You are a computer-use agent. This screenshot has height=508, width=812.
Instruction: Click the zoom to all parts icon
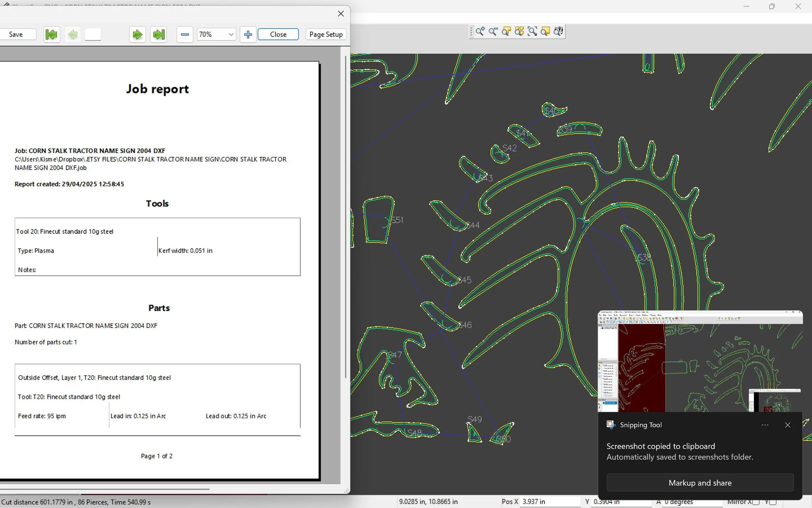(519, 32)
